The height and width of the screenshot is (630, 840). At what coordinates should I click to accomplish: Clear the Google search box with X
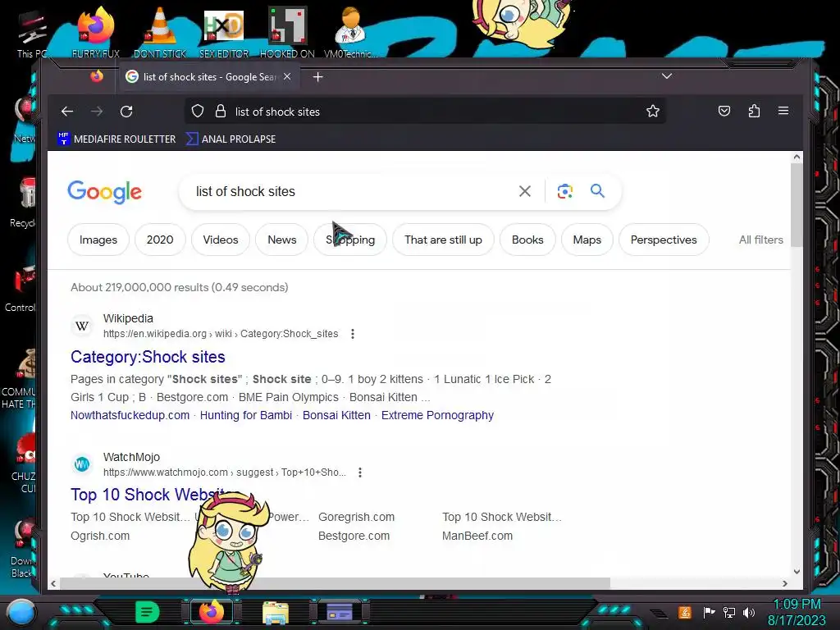point(525,191)
